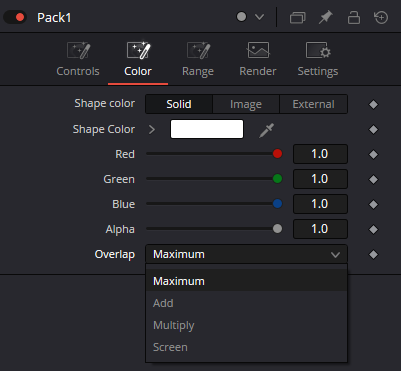The height and width of the screenshot is (371, 401).
Task: Choose Maximum in the Overlap list
Action: (246, 281)
